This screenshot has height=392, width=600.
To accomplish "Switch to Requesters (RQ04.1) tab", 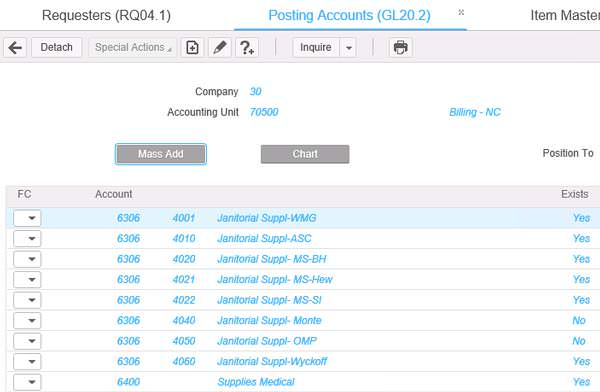I will click(106, 15).
